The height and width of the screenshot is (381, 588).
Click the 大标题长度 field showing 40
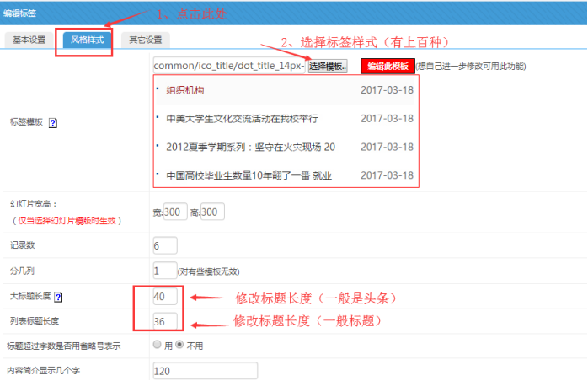tap(165, 297)
